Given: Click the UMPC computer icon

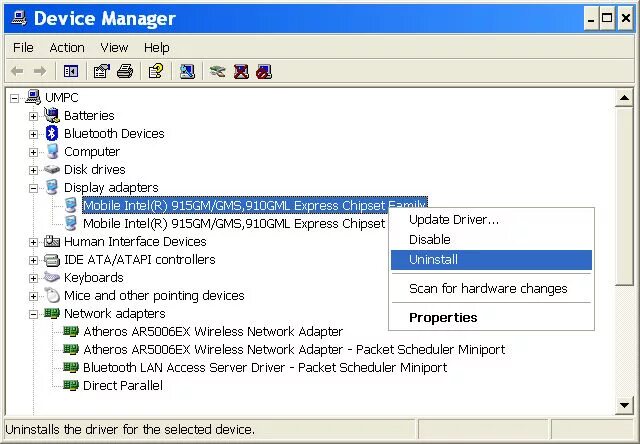Looking at the screenshot, I should point(33,98).
